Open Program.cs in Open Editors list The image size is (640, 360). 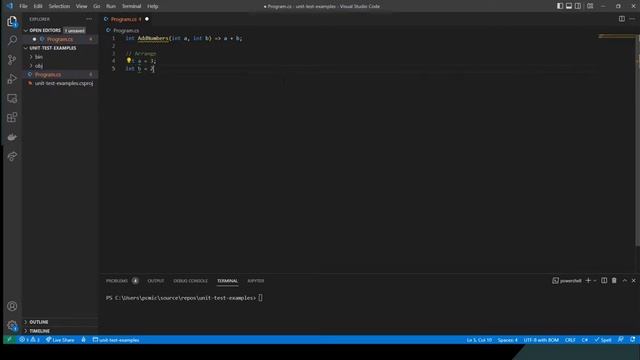60,39
